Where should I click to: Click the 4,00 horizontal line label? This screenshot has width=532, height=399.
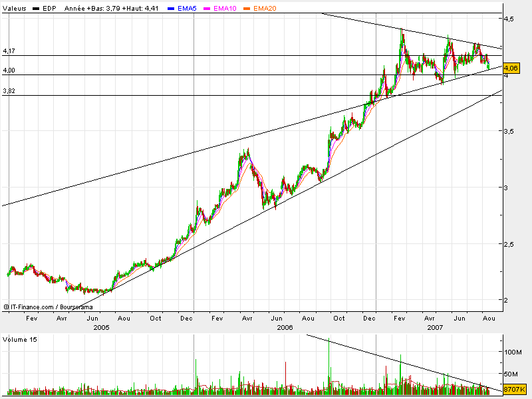9,70
